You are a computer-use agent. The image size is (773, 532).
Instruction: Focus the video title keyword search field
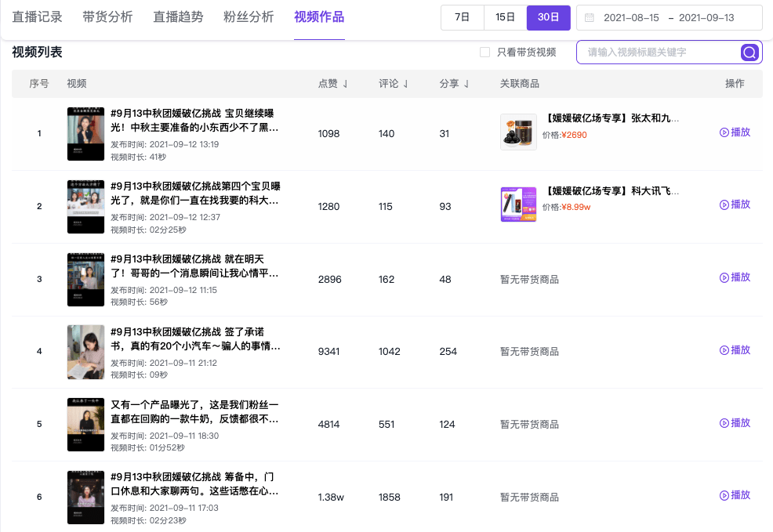click(x=661, y=52)
